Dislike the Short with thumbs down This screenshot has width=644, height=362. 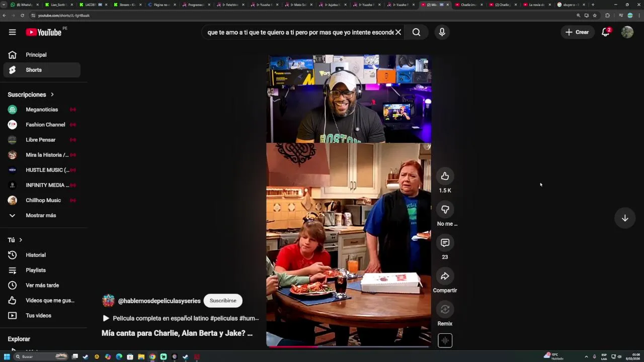[x=445, y=209]
